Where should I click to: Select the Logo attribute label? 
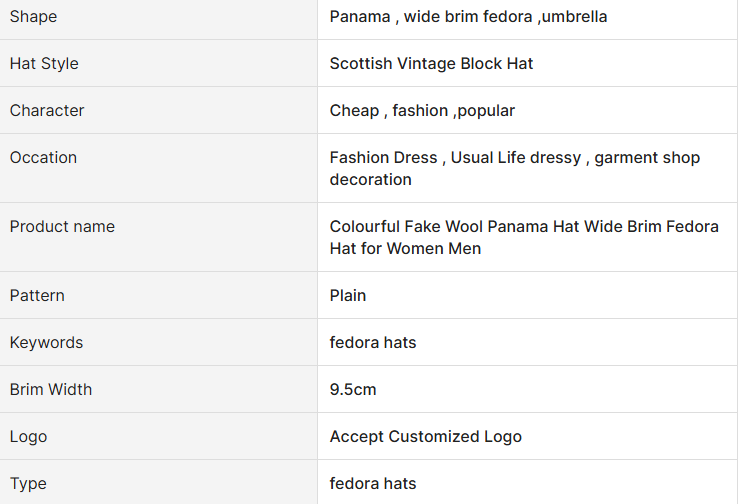click(28, 436)
